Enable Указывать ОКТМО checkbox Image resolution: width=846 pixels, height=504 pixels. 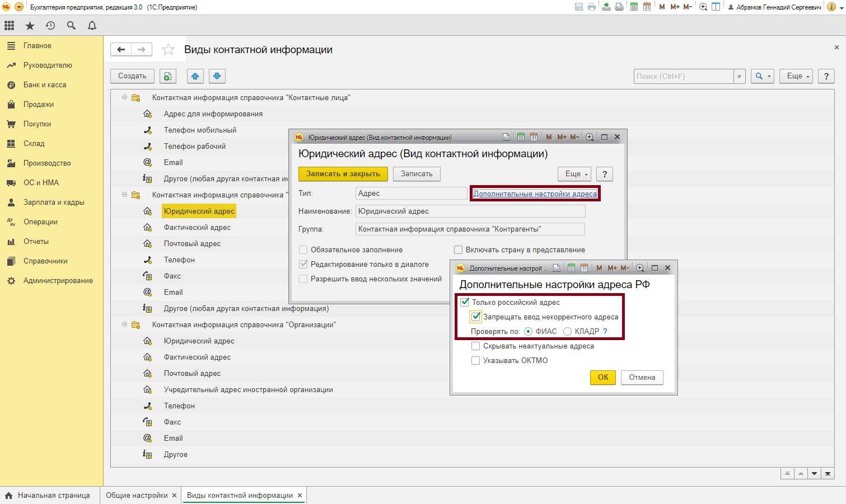(x=476, y=360)
